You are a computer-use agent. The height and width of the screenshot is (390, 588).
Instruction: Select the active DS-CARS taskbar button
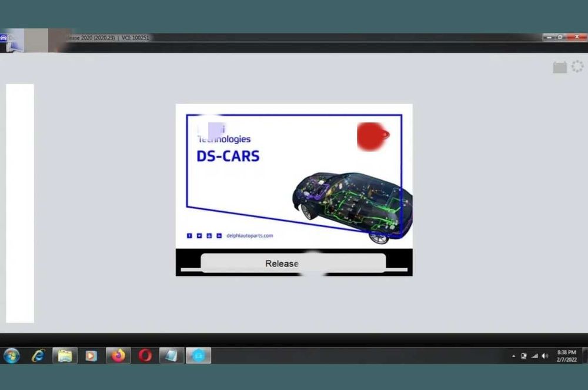click(198, 355)
